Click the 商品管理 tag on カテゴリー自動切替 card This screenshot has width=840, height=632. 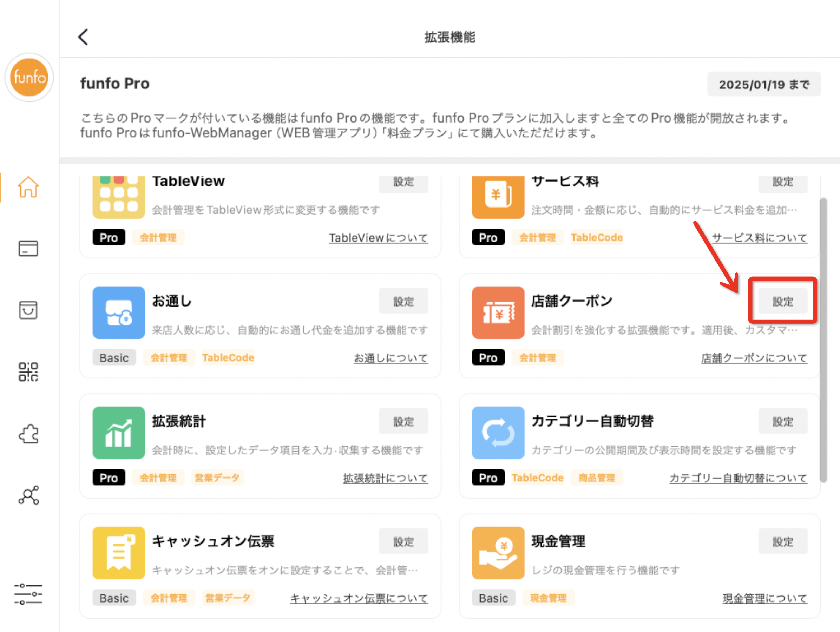(x=597, y=478)
